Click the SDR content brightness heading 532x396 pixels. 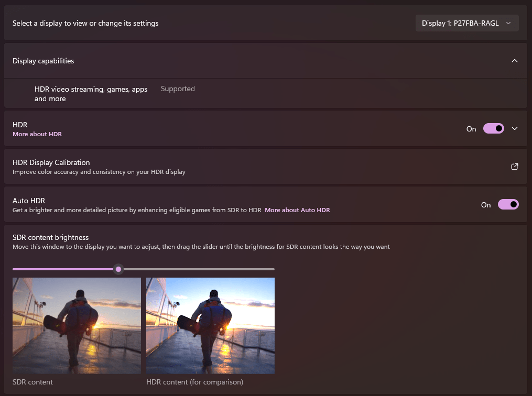pos(51,237)
